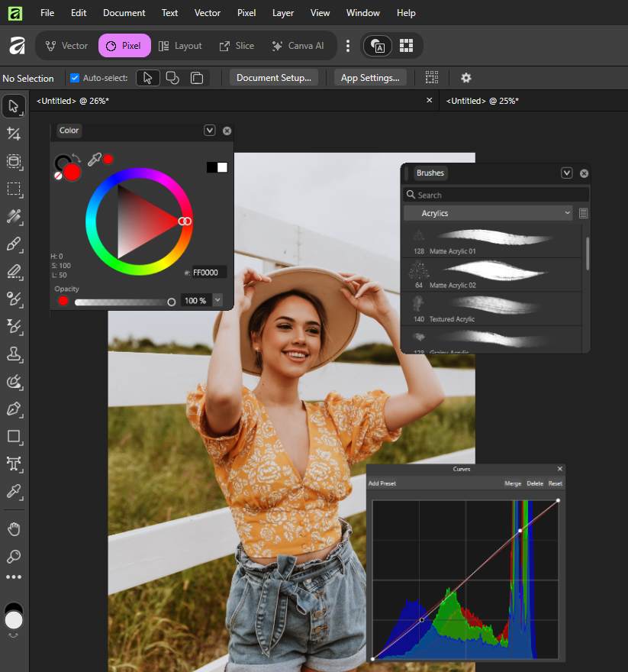This screenshot has width=628, height=672.
Task: Select the Move tool
Action: [x=14, y=106]
